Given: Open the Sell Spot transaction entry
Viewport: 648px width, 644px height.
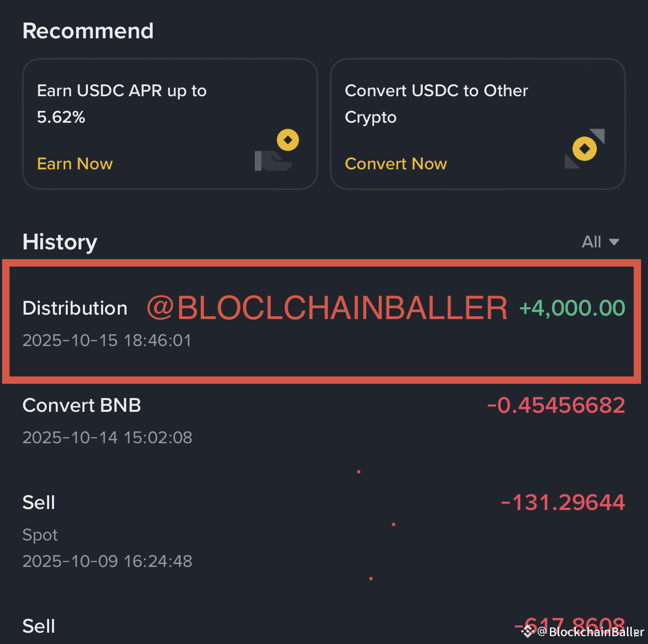Looking at the screenshot, I should 39,503.
